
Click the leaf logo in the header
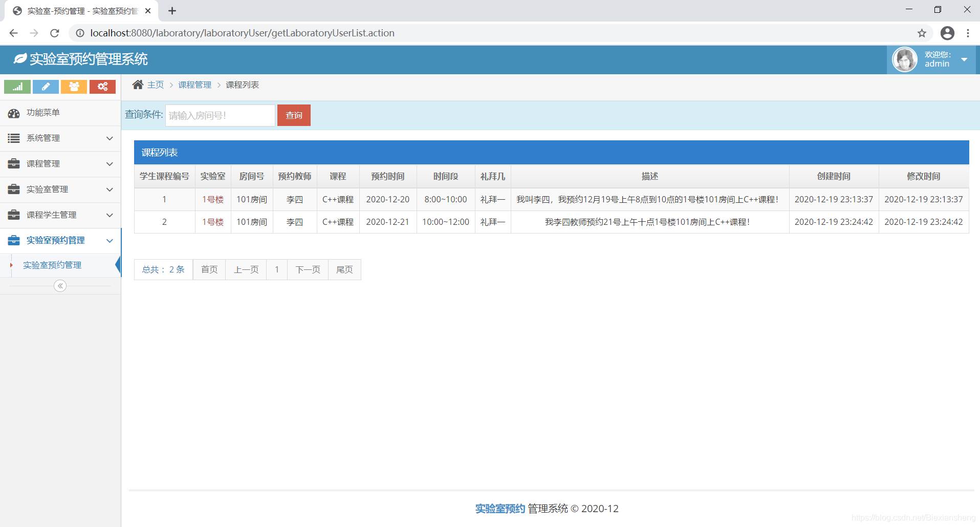click(x=20, y=59)
